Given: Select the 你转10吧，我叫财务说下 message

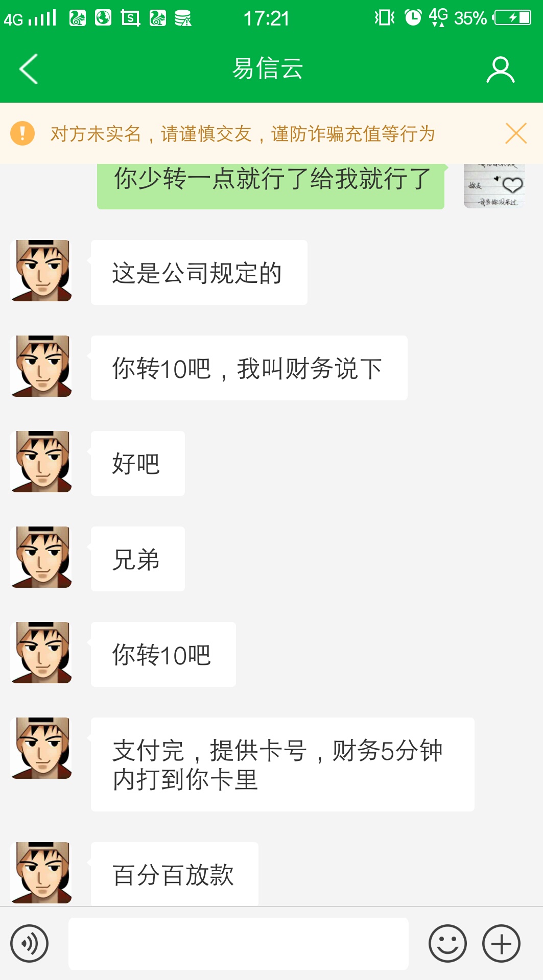Looking at the screenshot, I should coord(249,368).
